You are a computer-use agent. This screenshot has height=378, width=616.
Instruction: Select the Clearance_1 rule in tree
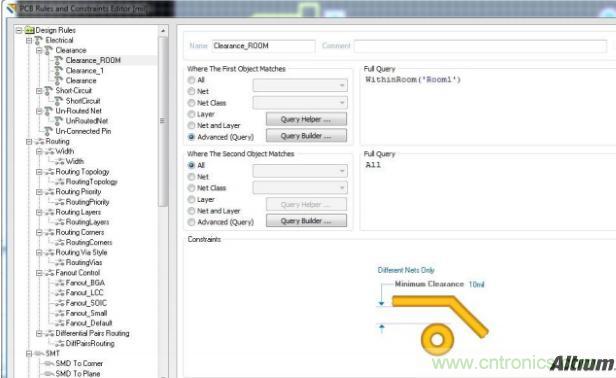coord(84,70)
